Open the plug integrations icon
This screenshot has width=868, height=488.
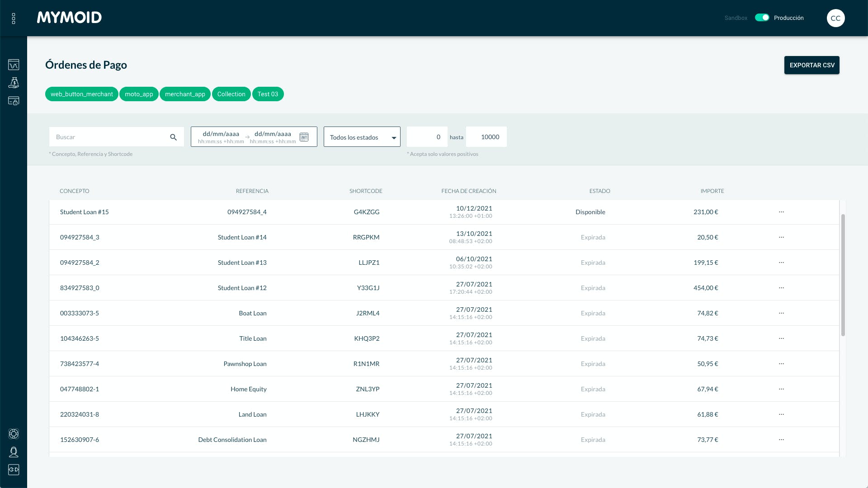pyautogui.click(x=14, y=470)
